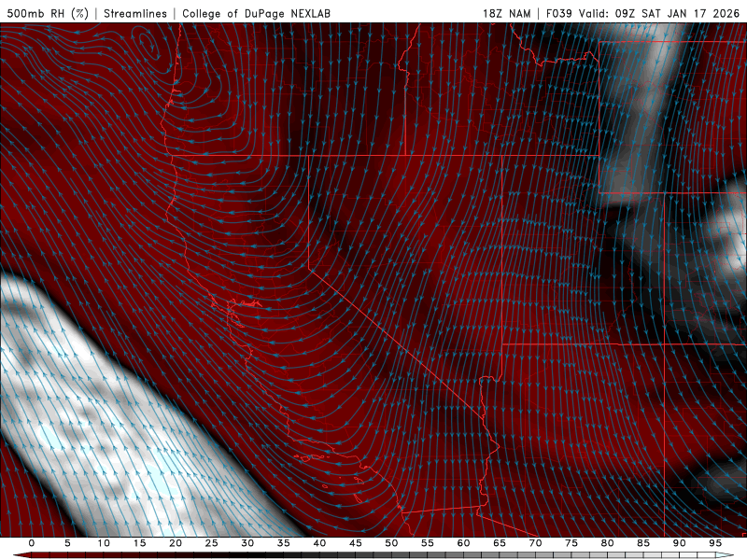Click the '25' value on the color scale
This screenshot has height=560, width=747.
click(x=212, y=543)
